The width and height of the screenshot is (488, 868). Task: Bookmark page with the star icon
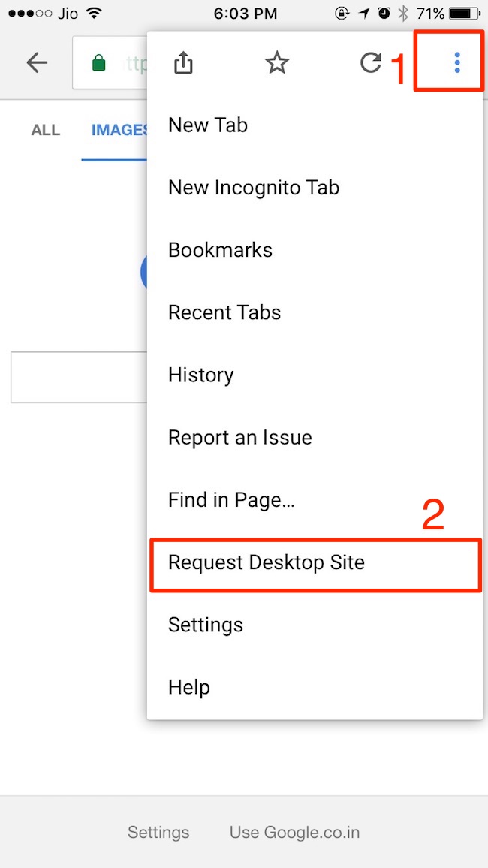tap(277, 63)
